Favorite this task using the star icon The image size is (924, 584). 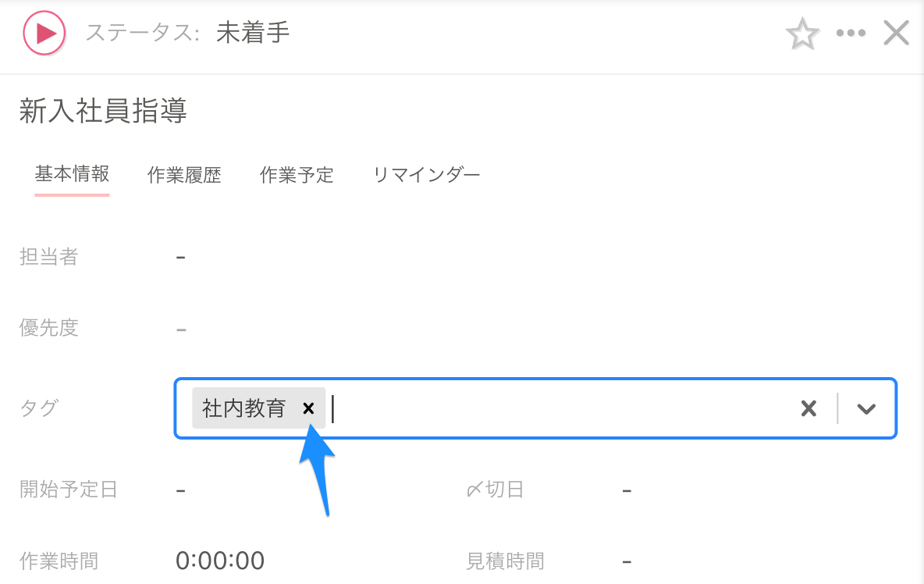pyautogui.click(x=802, y=33)
